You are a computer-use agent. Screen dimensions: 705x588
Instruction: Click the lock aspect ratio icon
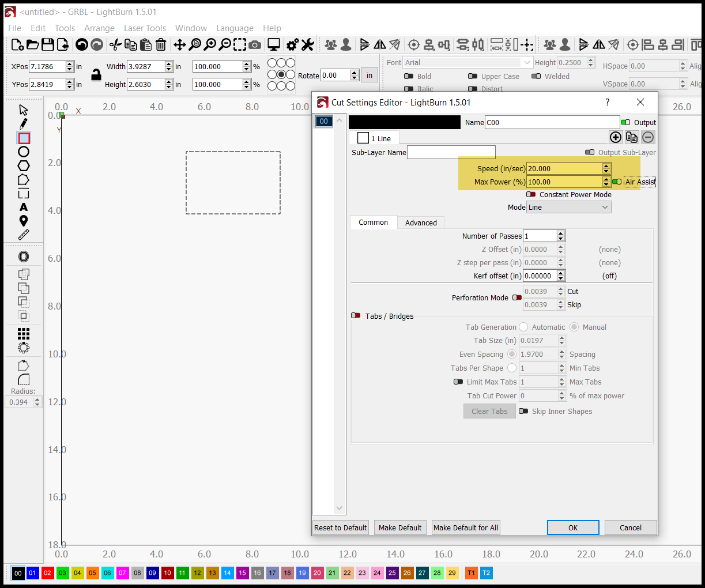point(96,75)
